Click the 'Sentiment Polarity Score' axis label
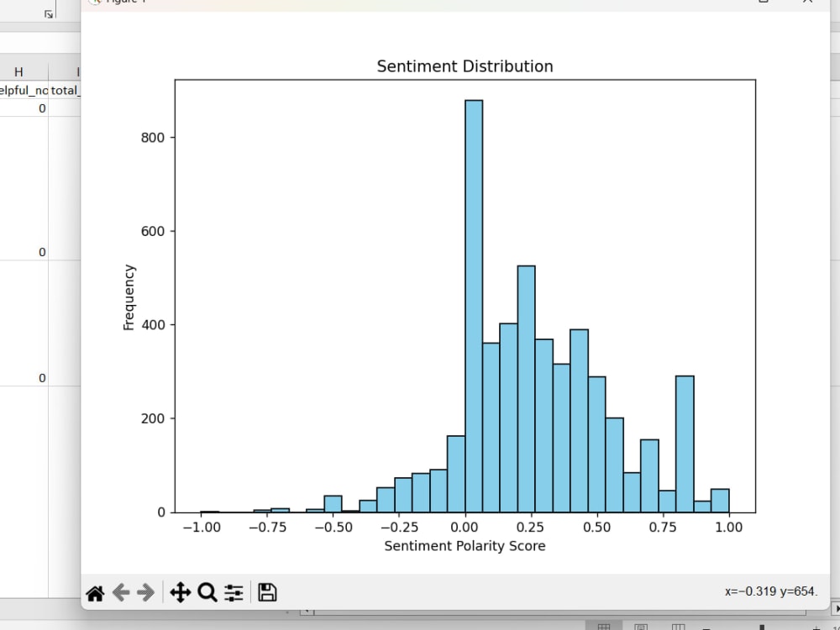840x630 pixels. (x=465, y=546)
